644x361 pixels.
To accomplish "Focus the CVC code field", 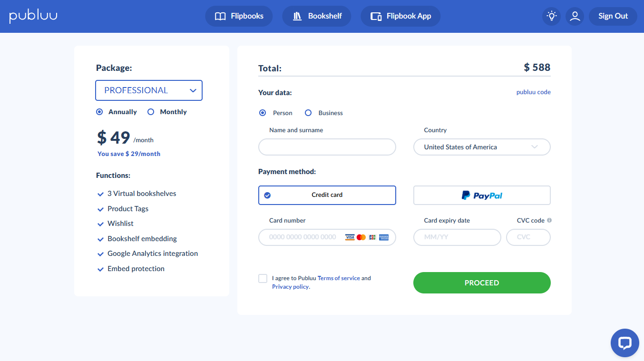I will tap(528, 237).
